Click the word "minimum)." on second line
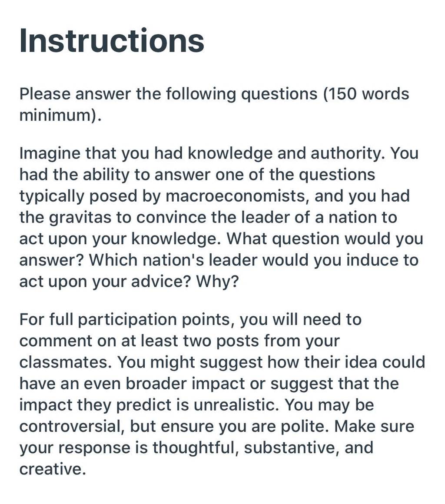This screenshot has width=445, height=504. (x=60, y=115)
